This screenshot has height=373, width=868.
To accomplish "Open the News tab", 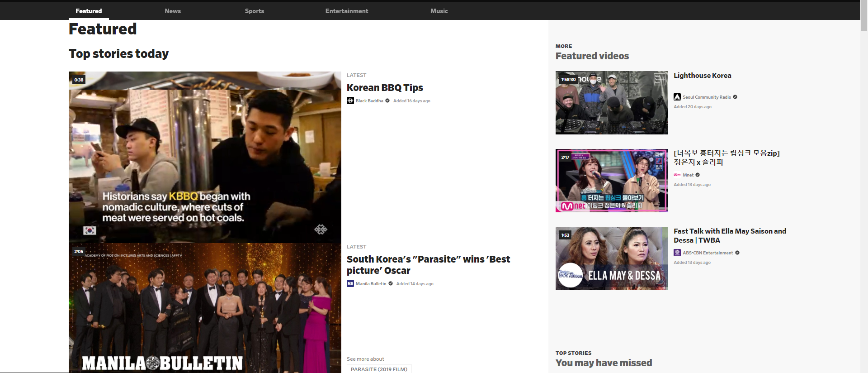I will point(173,11).
